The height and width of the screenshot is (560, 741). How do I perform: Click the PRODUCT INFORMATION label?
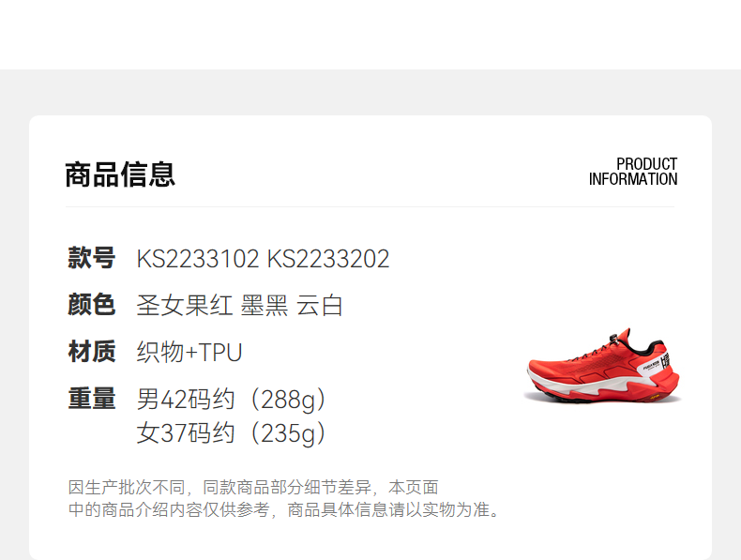click(x=633, y=172)
